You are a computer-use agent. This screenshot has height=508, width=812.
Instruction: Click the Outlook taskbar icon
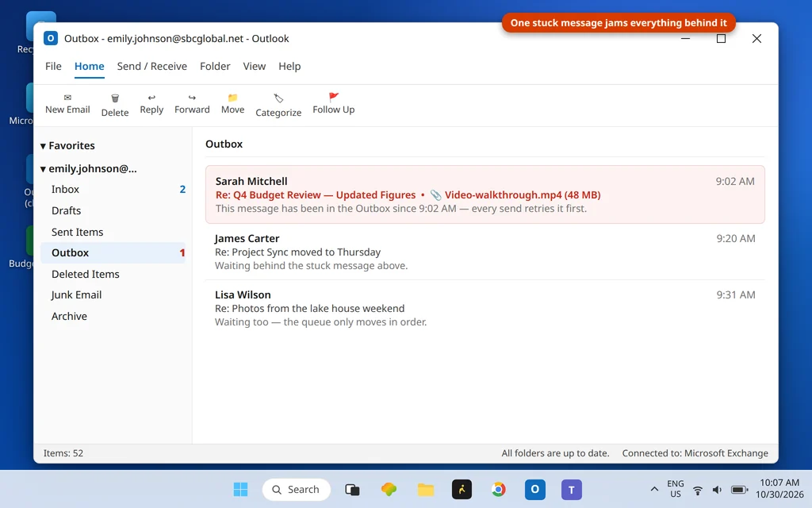[535, 489]
